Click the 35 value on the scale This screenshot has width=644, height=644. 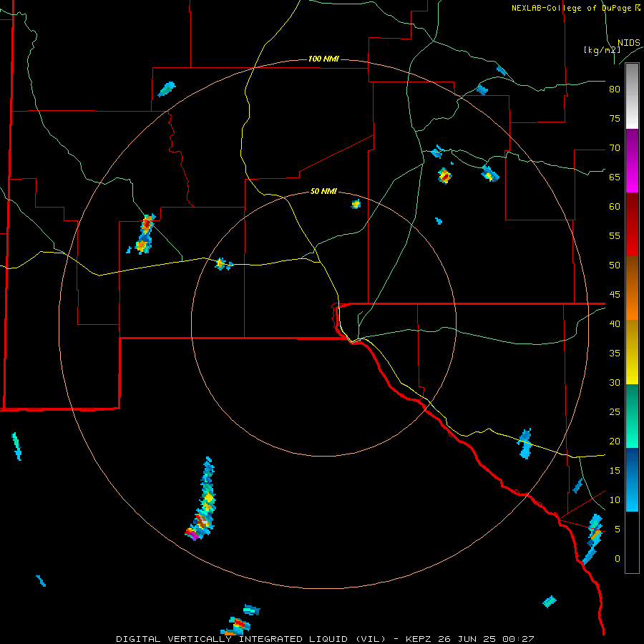click(x=615, y=353)
